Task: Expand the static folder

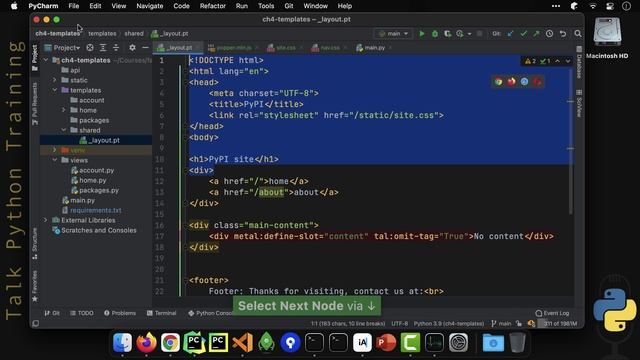Action: [55, 80]
